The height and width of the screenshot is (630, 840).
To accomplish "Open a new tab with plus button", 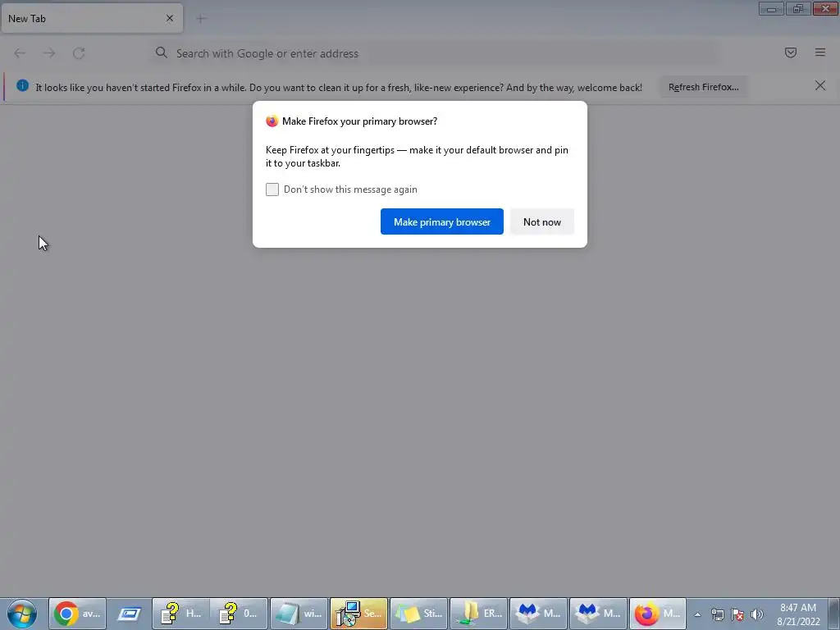I will 201,19.
